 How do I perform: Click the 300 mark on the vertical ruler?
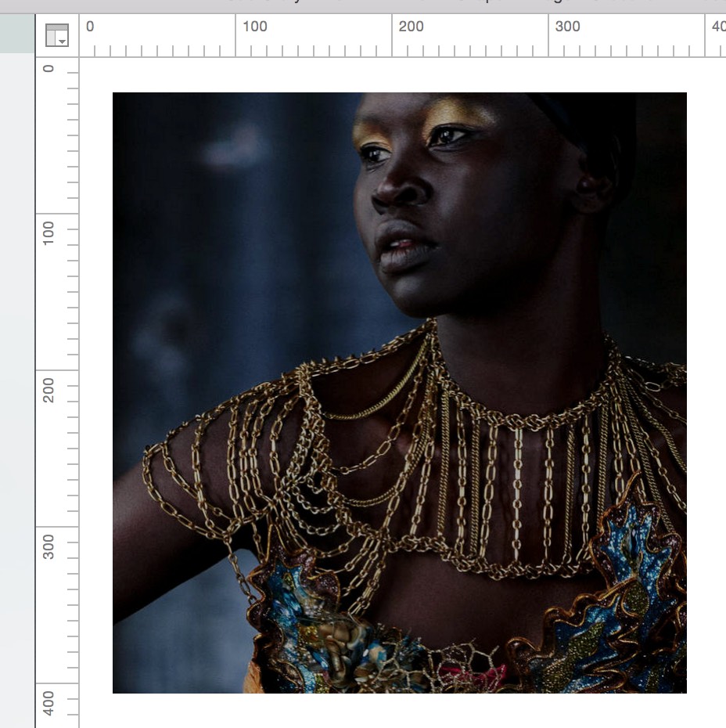(49, 546)
